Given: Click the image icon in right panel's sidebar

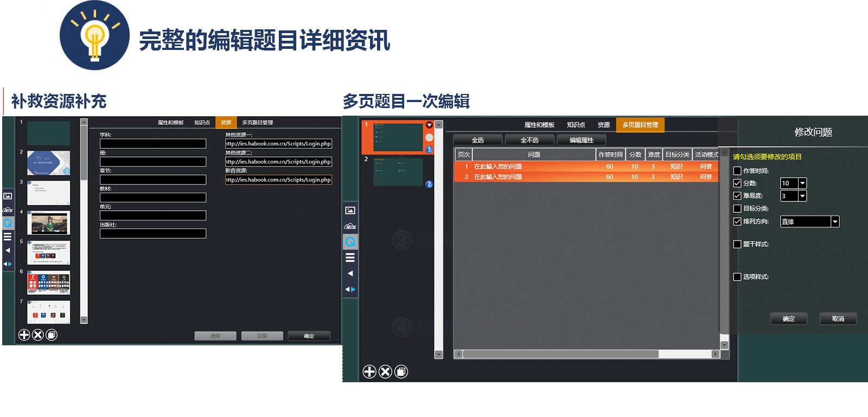Looking at the screenshot, I should (350, 210).
